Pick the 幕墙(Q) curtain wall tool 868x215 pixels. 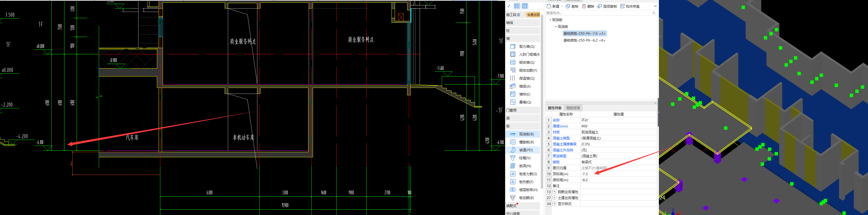[x=523, y=102]
